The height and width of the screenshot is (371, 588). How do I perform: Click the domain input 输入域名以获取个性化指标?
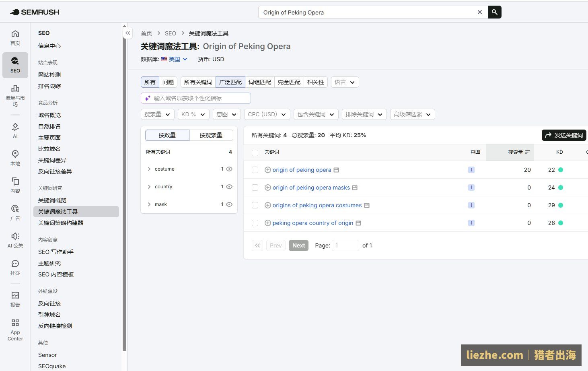tap(196, 98)
